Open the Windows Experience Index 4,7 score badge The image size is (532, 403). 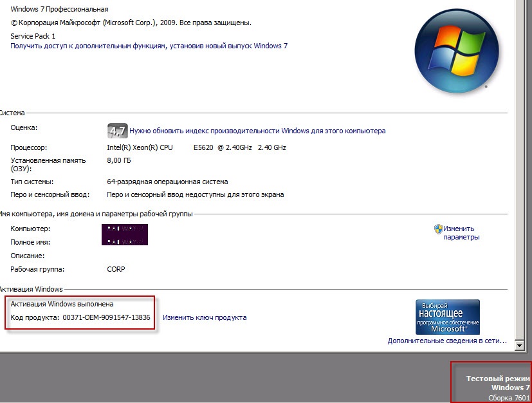(117, 131)
